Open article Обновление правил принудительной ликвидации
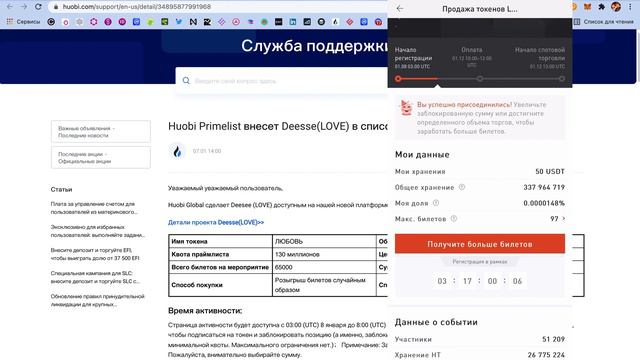 98,300
